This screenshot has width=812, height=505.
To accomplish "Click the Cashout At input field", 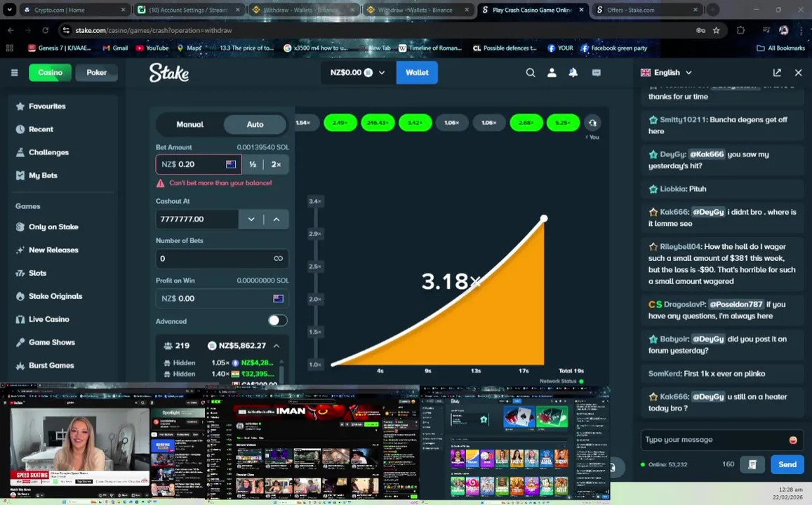I will pyautogui.click(x=197, y=220).
